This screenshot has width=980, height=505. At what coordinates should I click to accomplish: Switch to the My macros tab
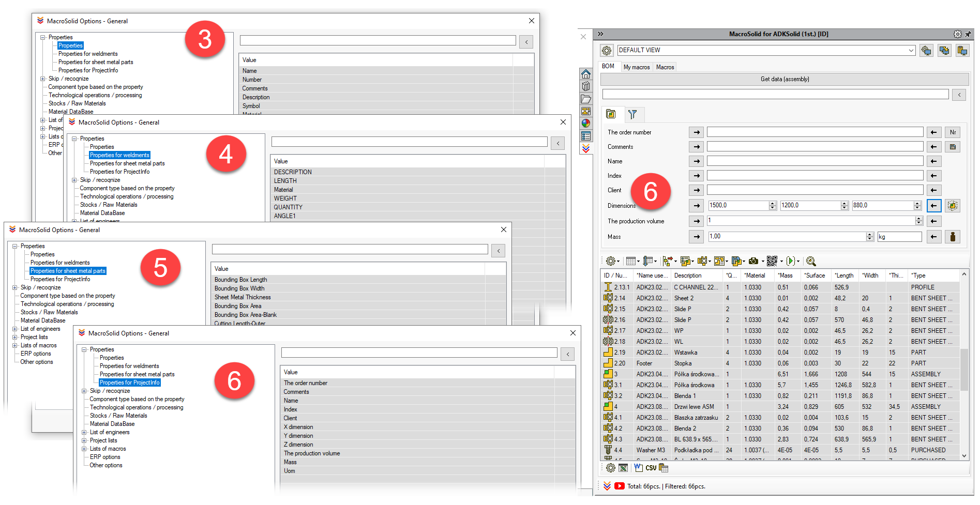tap(637, 67)
